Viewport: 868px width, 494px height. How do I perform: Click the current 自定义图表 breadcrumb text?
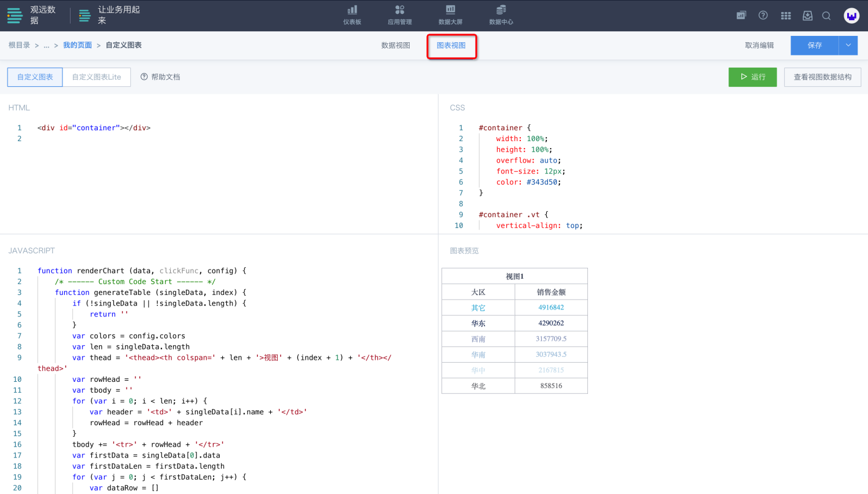click(x=124, y=45)
